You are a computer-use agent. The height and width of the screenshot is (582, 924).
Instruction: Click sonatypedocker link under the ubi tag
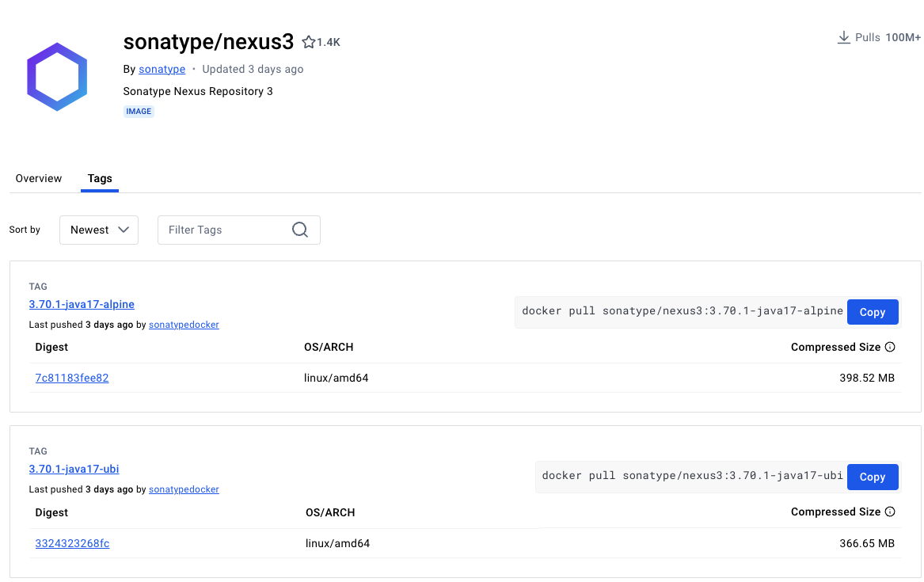pyautogui.click(x=184, y=489)
